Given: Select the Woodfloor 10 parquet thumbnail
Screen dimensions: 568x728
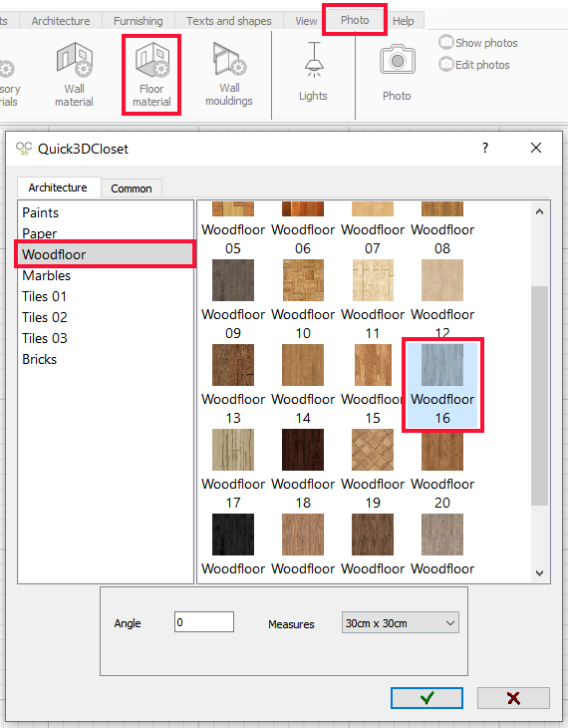Looking at the screenshot, I should click(303, 280).
